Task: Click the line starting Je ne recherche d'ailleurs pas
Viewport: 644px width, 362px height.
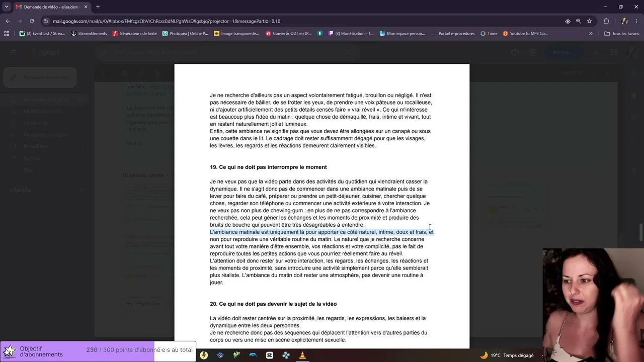Action: coord(320,95)
